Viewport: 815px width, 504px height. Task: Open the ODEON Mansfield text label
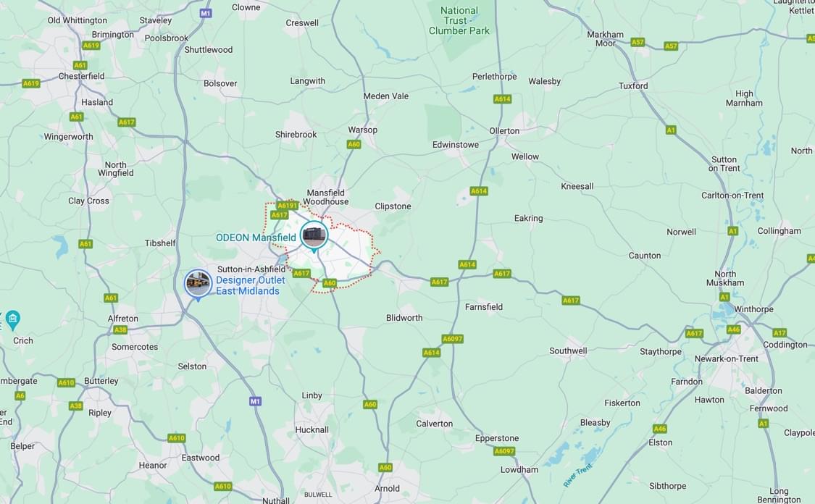[x=256, y=238]
